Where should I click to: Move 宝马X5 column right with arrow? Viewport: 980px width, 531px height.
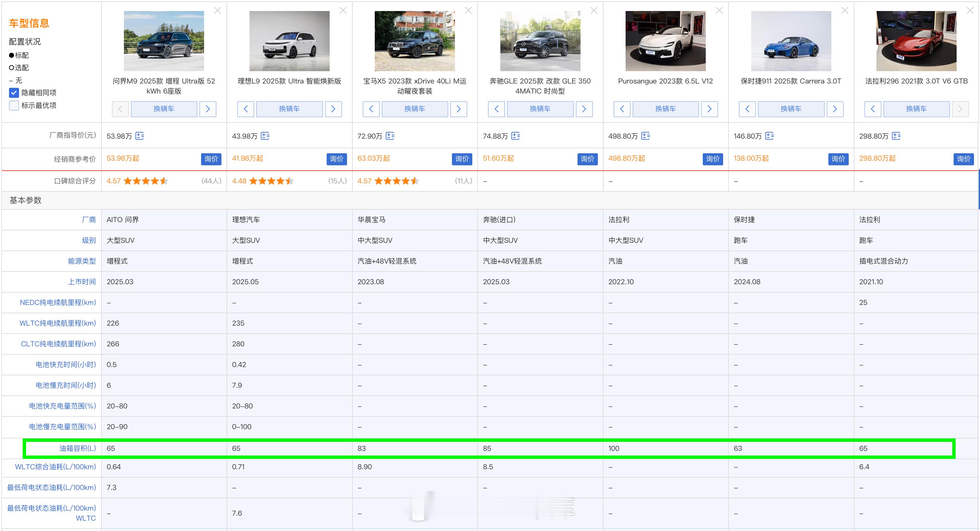point(459,109)
